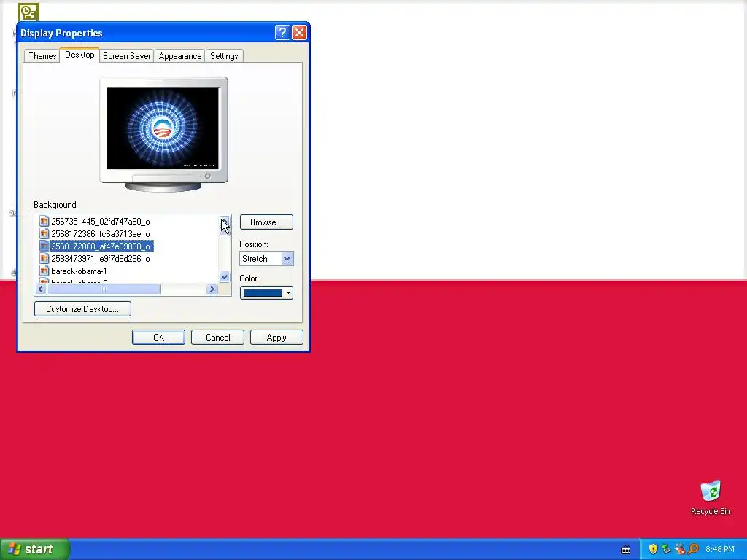Confirm with the OK button

click(x=158, y=338)
